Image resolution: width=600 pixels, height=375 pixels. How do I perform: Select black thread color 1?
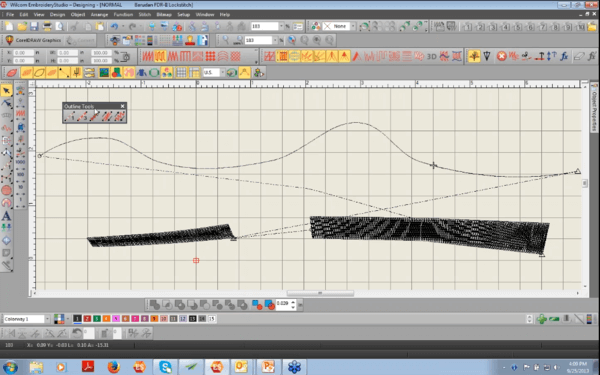(x=77, y=319)
